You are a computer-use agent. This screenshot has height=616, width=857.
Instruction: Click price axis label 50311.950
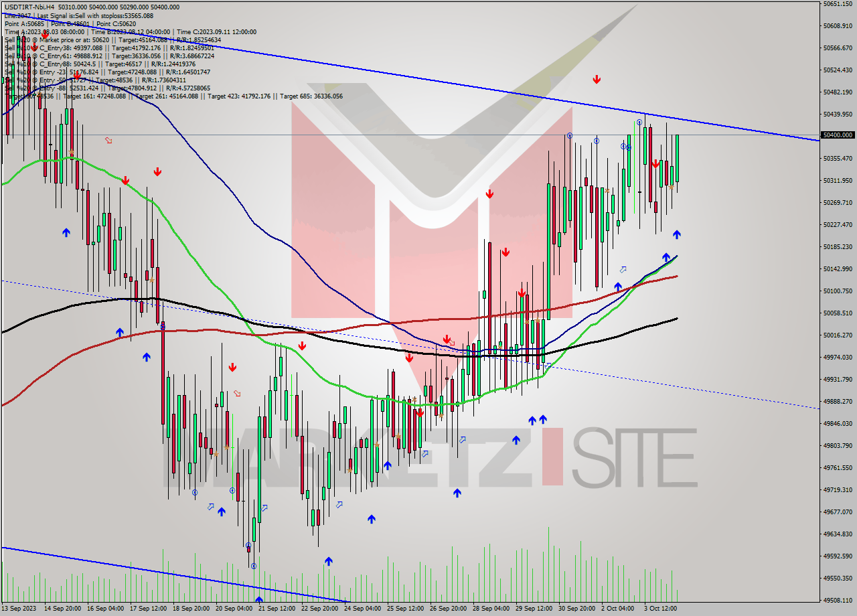[x=838, y=180]
